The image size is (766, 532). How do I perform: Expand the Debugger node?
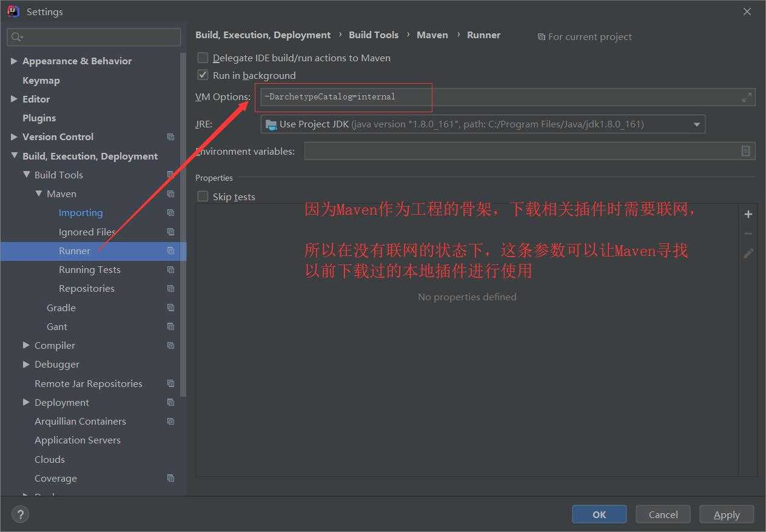pos(26,364)
